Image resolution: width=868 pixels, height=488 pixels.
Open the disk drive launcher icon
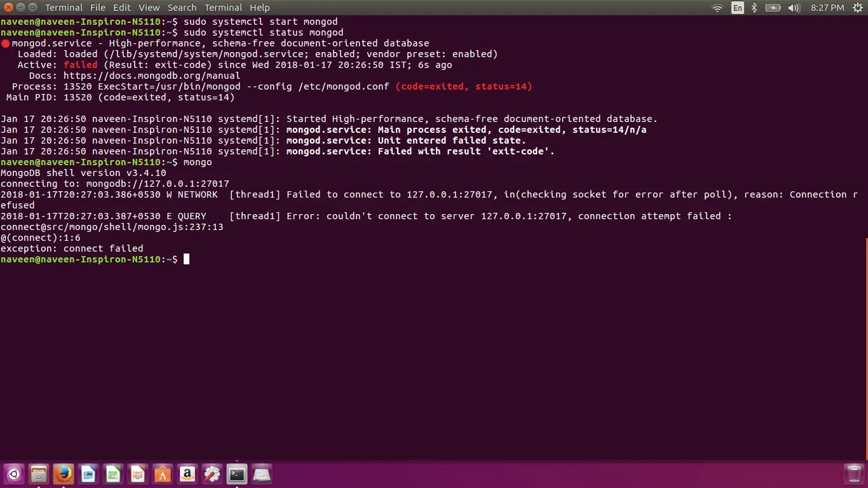(262, 474)
